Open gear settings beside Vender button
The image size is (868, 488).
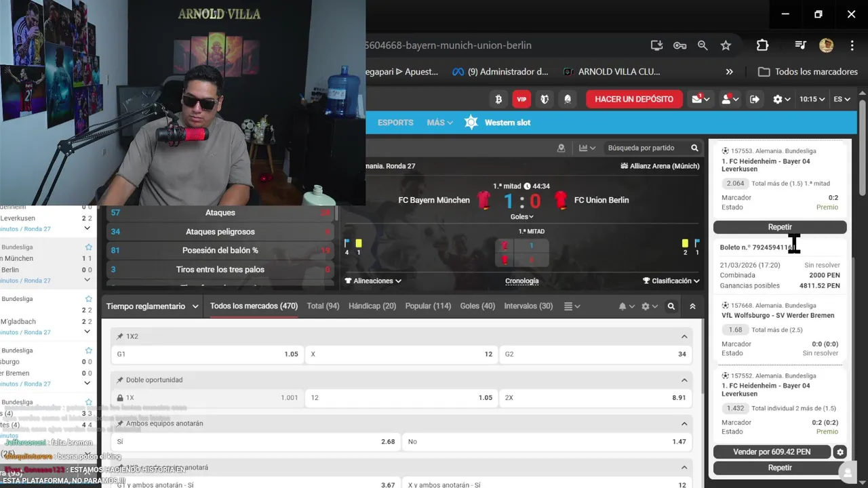[x=840, y=451]
